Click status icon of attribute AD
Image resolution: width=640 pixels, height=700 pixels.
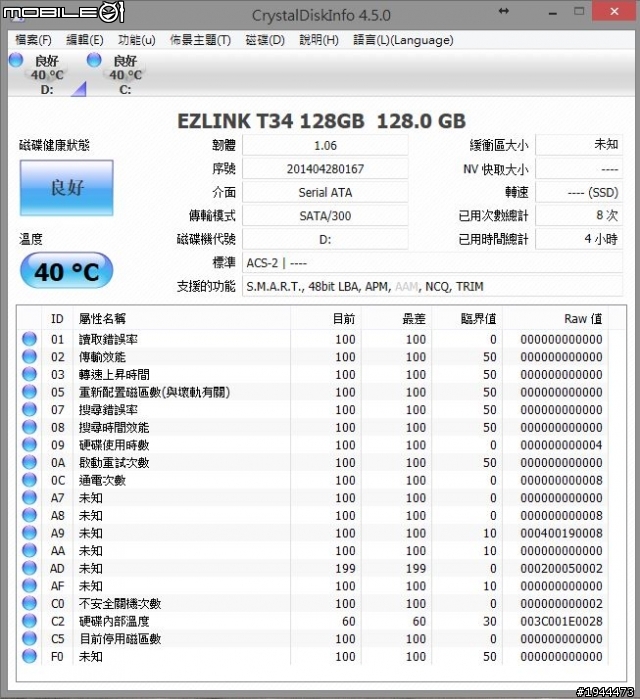click(x=29, y=568)
